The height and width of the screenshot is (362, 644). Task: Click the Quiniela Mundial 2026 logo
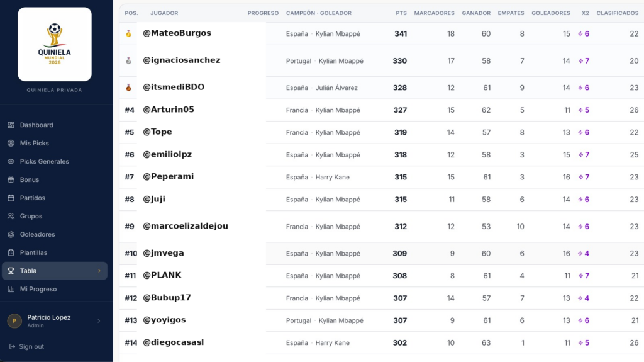(x=55, y=44)
